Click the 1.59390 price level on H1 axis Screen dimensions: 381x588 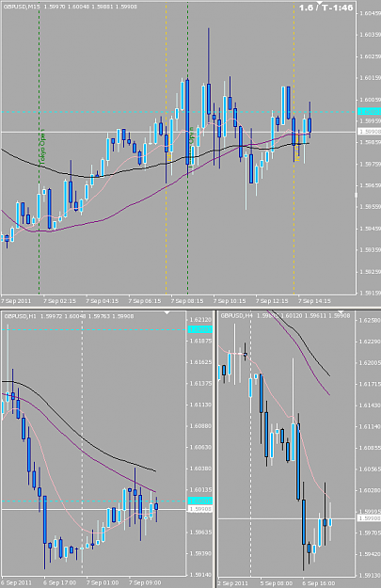[200, 553]
